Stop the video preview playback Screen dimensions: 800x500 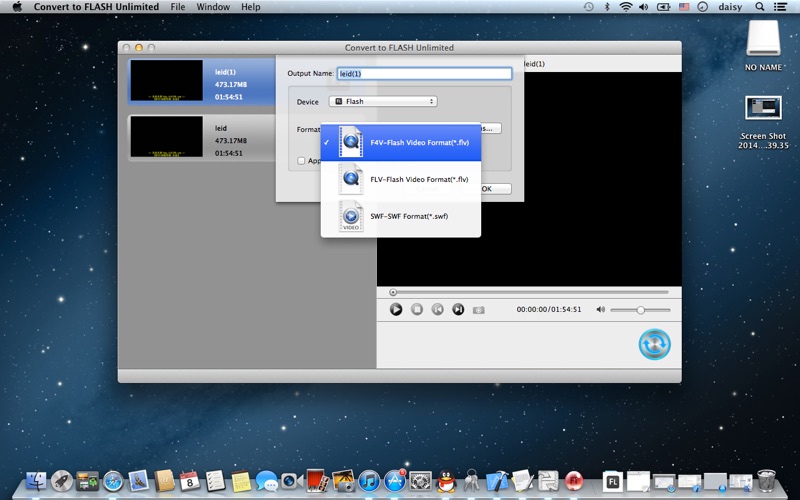tap(417, 309)
